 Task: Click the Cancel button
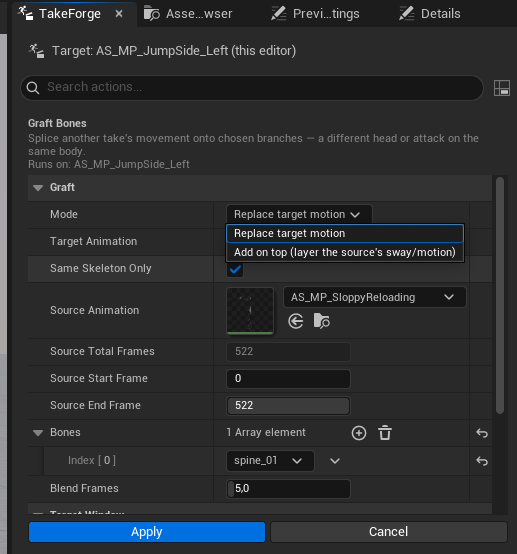[389, 532]
